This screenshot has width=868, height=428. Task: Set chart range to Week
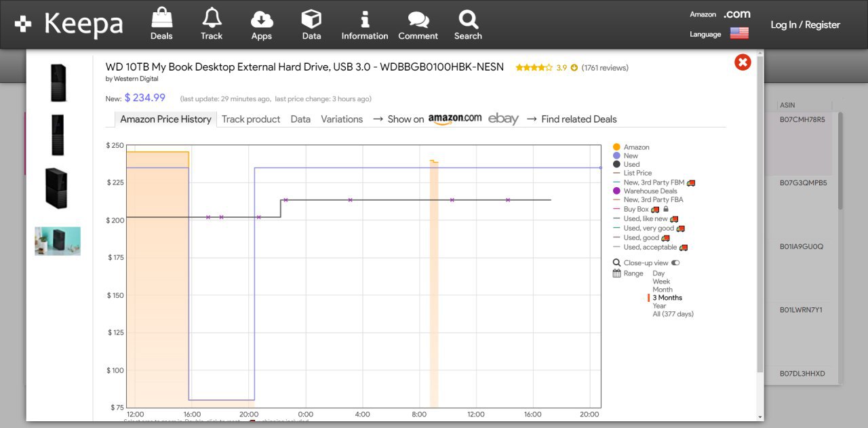pos(661,281)
